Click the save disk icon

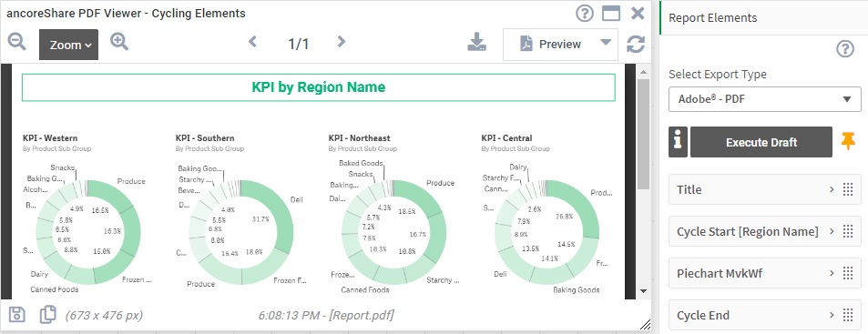point(17,315)
